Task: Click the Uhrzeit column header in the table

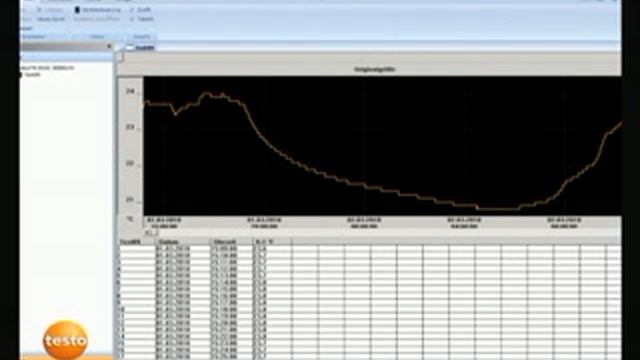Action: click(x=231, y=242)
